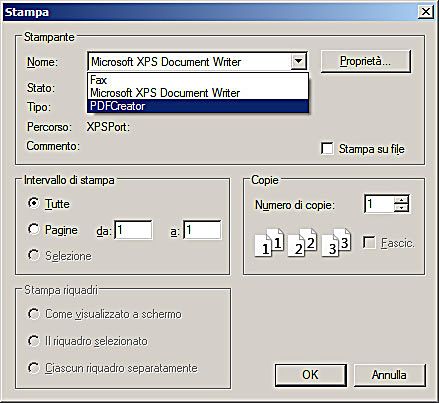Click the 'da' starting page field
Viewport: 439px width, 403px height.
tap(134, 230)
